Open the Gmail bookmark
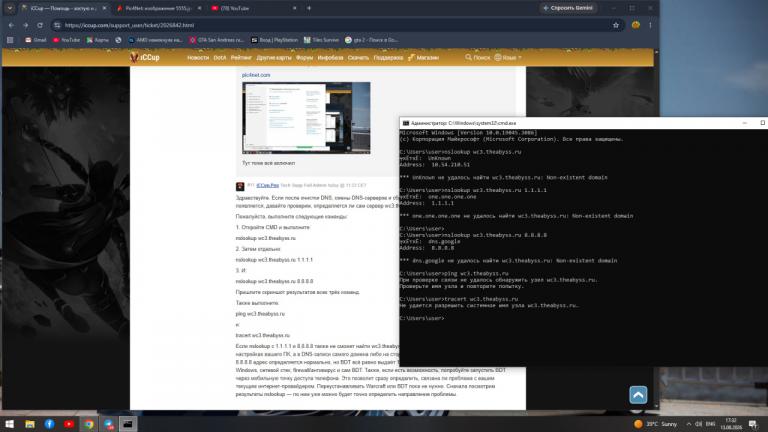768x432 pixels. (36, 40)
